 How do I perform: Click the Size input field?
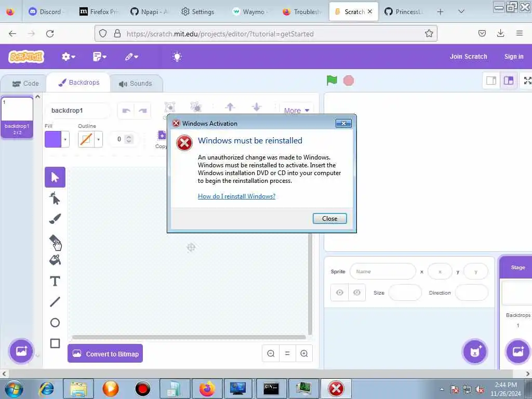click(x=405, y=292)
